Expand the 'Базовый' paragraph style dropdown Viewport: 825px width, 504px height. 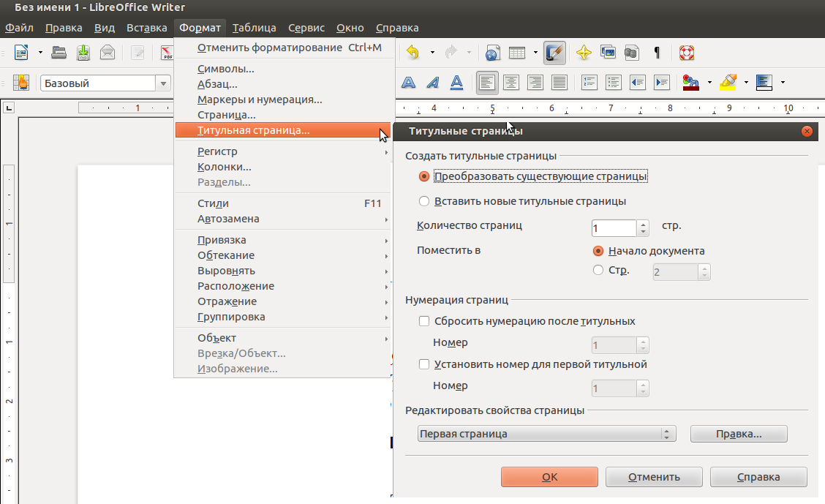click(164, 83)
